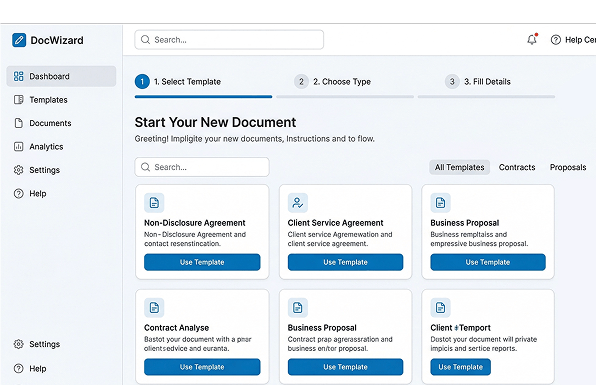Viewport: 596px width, 385px height.
Task: Open the Help Center link
Action: click(573, 40)
